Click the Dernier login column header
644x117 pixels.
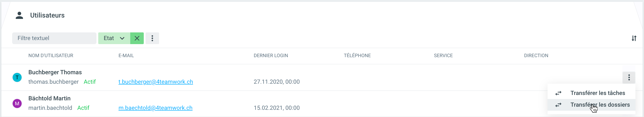coord(271,56)
